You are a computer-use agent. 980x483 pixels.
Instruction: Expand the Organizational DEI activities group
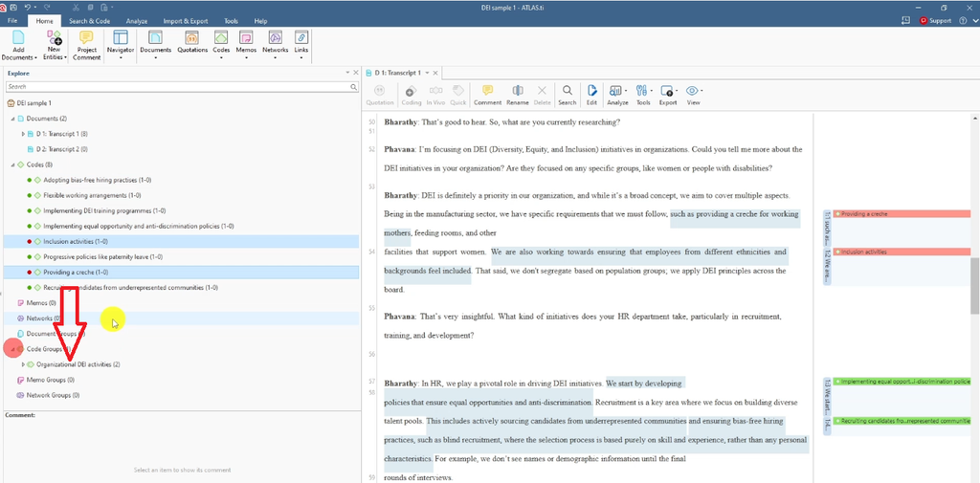(23, 364)
